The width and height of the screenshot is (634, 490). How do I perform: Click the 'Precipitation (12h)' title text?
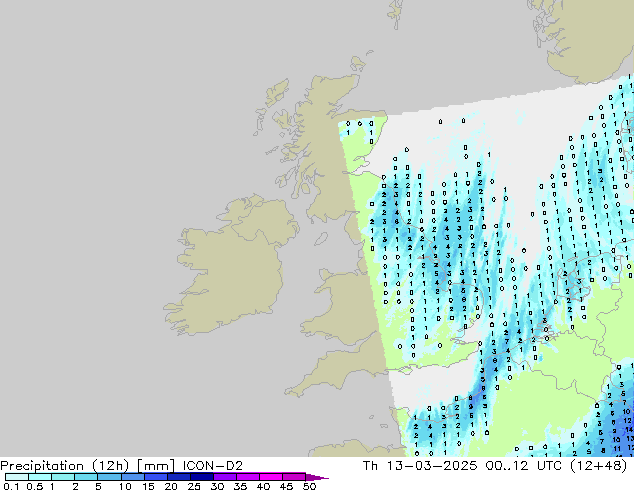coord(65,466)
